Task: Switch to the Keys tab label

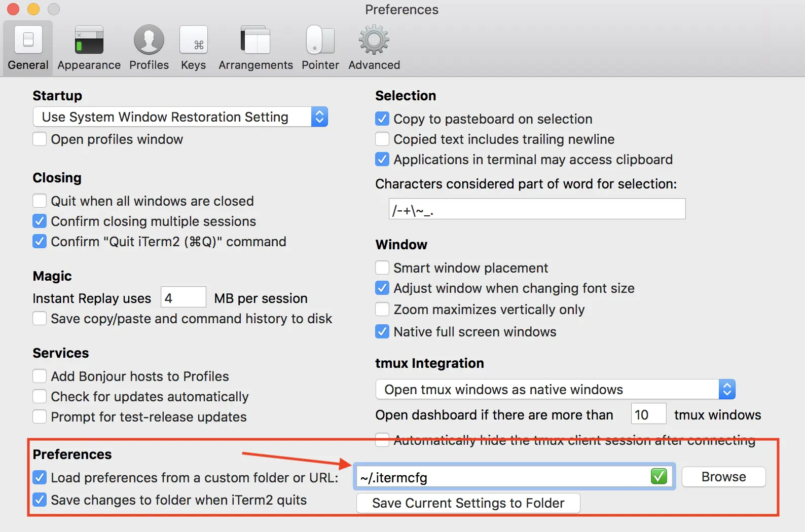Action: 194,65
